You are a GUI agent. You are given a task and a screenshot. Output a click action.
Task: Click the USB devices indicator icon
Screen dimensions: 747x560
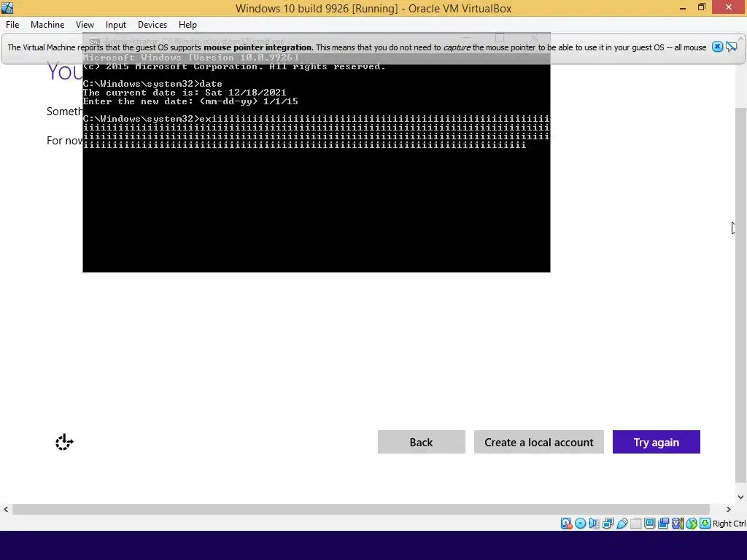pos(622,524)
